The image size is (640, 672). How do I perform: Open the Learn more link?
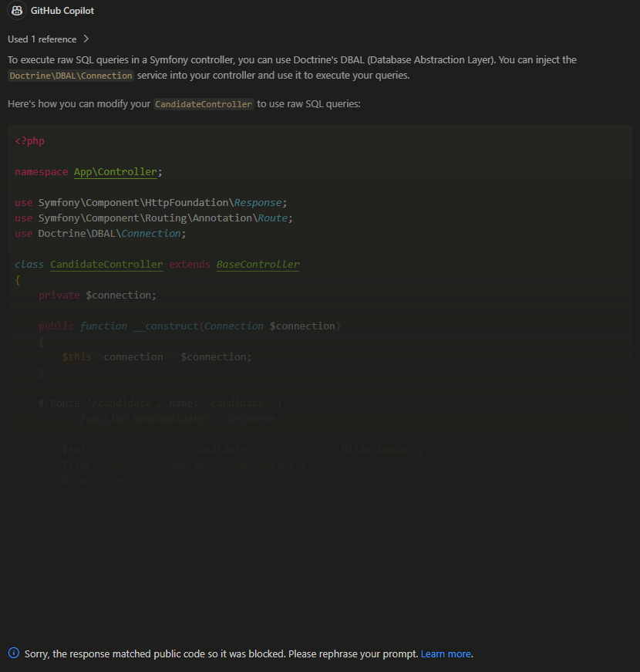coord(446,654)
